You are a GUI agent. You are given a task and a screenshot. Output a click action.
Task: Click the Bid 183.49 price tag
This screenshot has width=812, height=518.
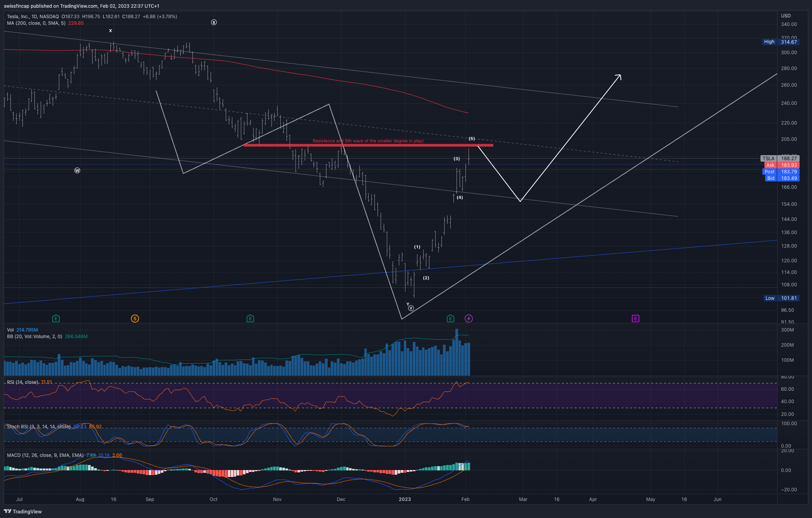coord(781,178)
